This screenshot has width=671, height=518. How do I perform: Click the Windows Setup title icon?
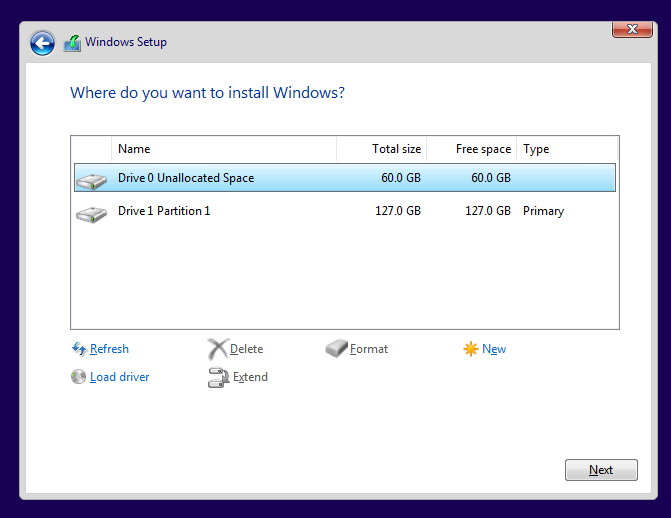click(72, 43)
